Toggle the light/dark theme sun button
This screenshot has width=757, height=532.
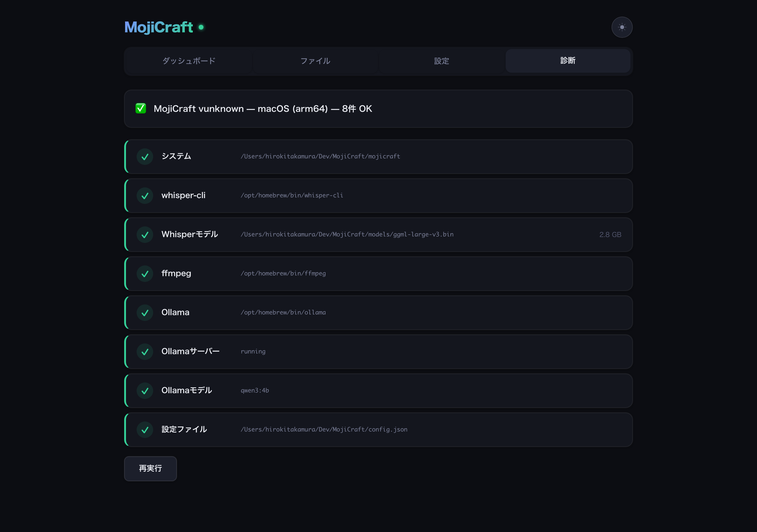[x=622, y=27]
